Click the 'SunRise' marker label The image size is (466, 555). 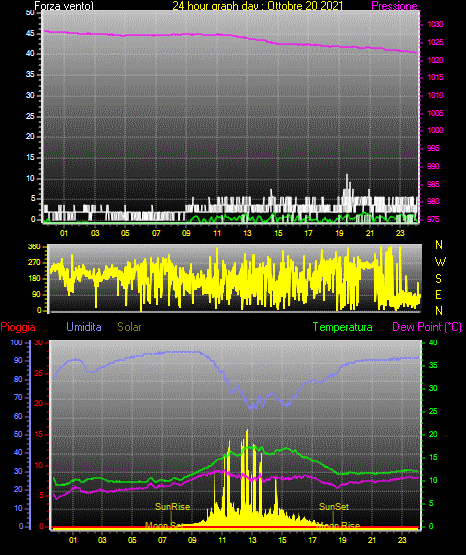[x=173, y=507]
